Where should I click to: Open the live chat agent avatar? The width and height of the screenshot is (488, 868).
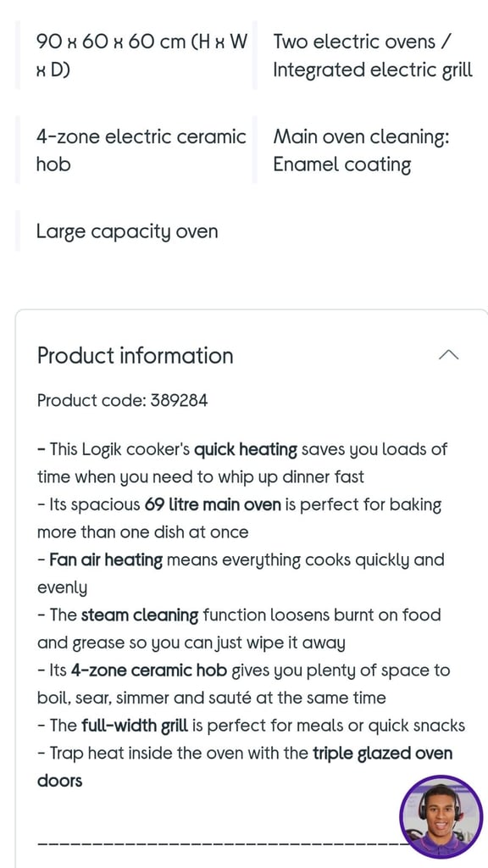(441, 816)
